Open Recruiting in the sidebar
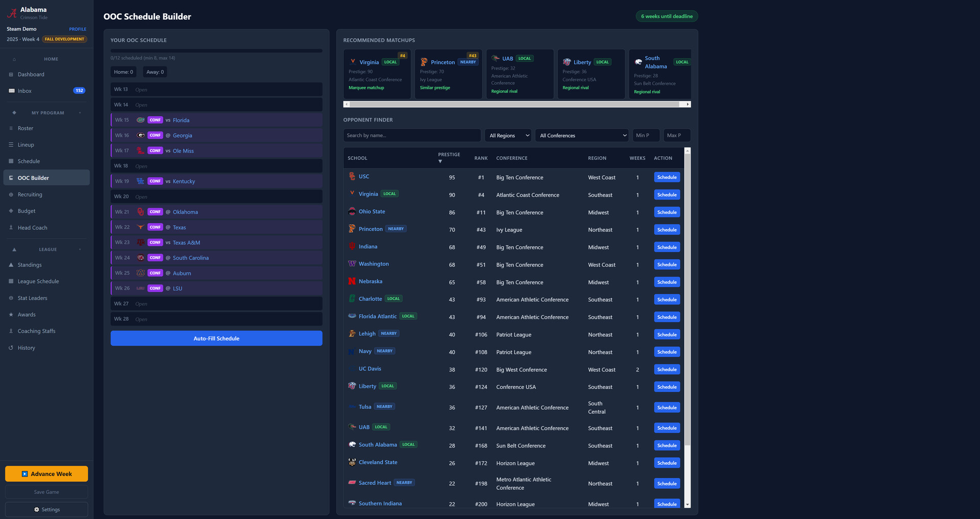This screenshot has width=980, height=519. 30,195
